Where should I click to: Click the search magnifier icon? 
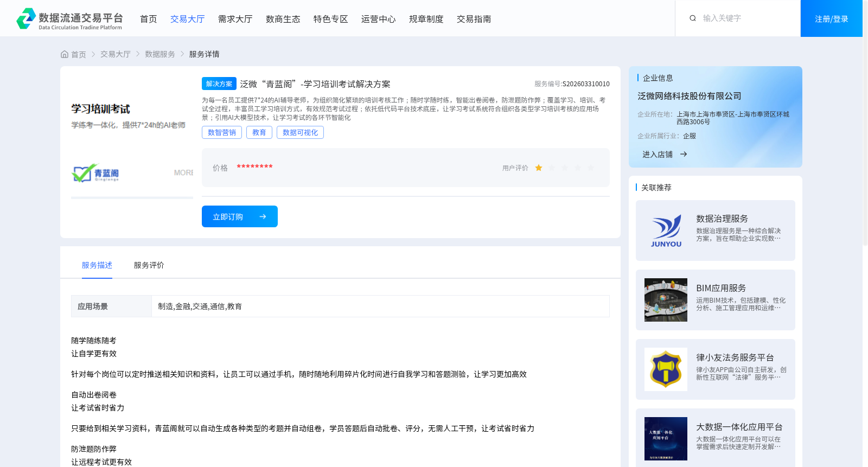click(x=693, y=18)
